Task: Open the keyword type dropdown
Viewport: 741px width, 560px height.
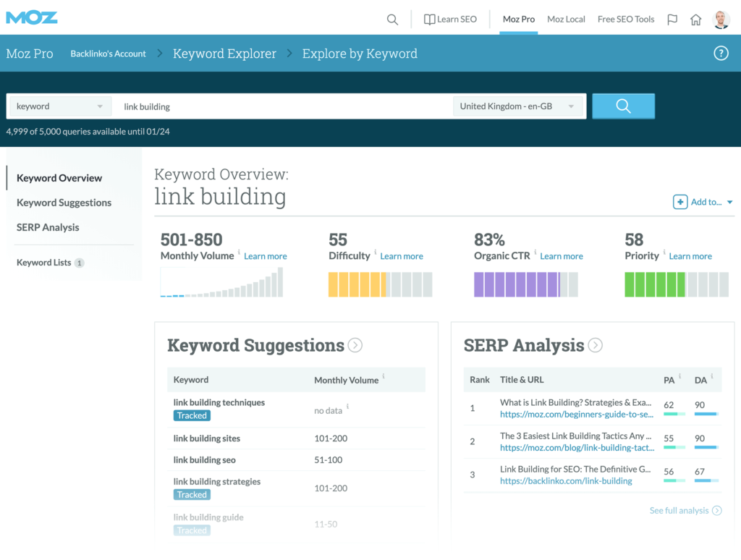Action: [x=59, y=106]
